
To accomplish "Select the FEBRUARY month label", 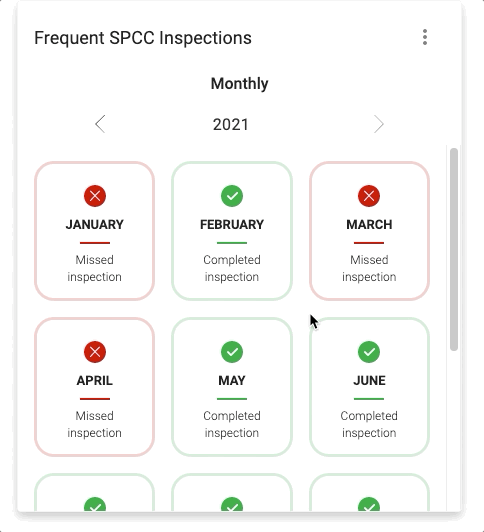I will pyautogui.click(x=232, y=225).
